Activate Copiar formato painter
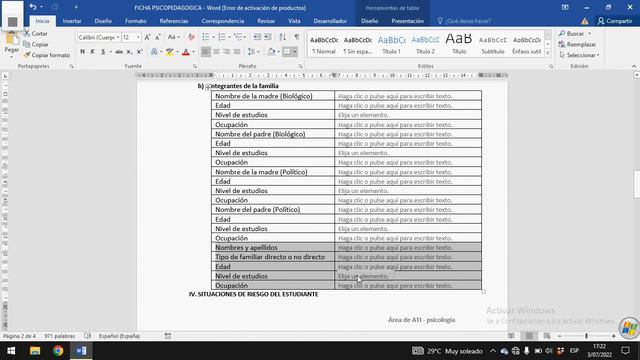Image resolution: width=640 pixels, height=360 pixels. 47,55
